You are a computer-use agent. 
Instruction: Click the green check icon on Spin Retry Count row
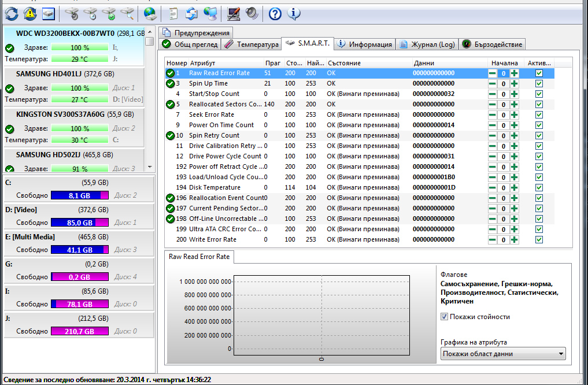(x=170, y=135)
